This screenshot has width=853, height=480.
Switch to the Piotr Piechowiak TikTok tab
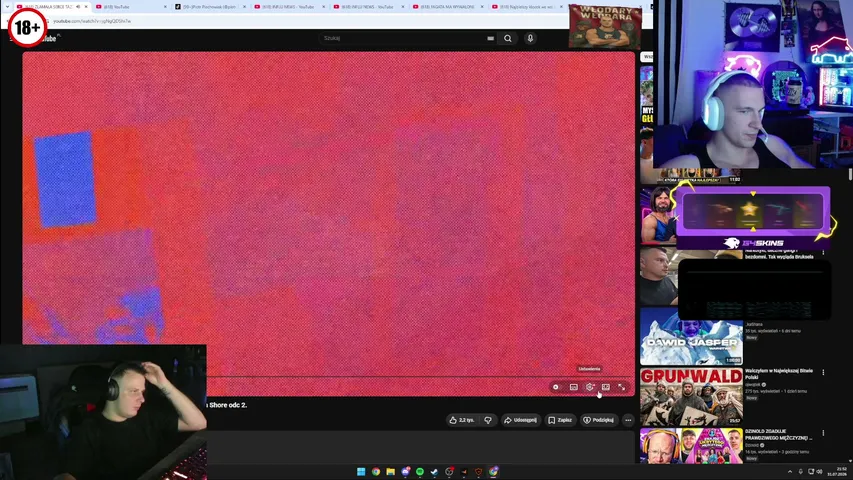(209, 7)
